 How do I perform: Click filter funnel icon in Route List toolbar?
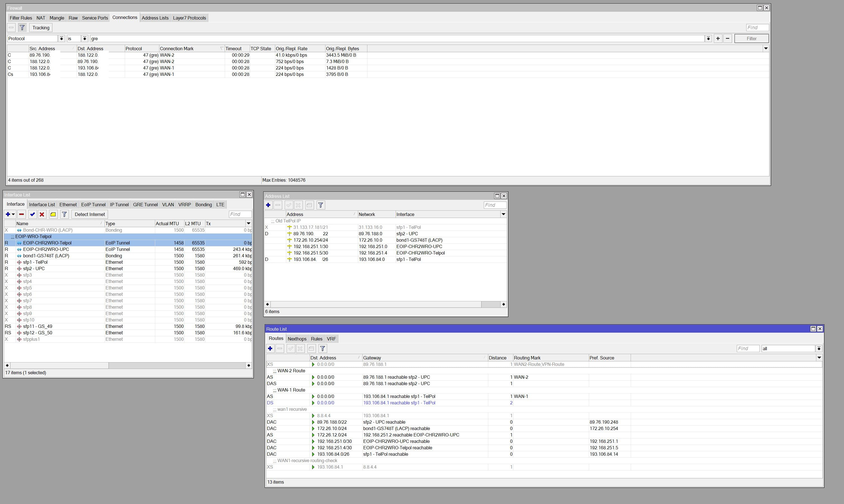tap(322, 349)
